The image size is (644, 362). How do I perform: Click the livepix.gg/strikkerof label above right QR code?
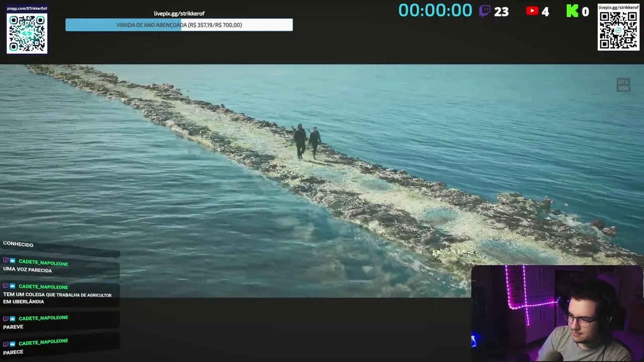pyautogui.click(x=618, y=7)
